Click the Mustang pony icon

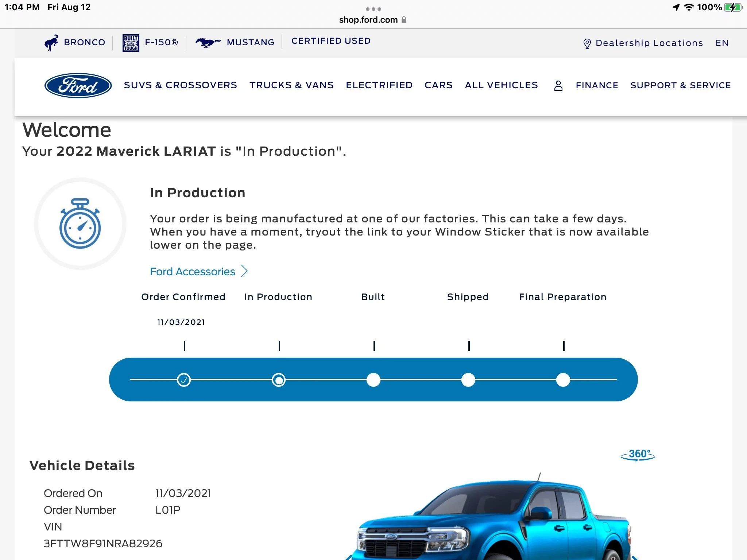click(x=208, y=43)
